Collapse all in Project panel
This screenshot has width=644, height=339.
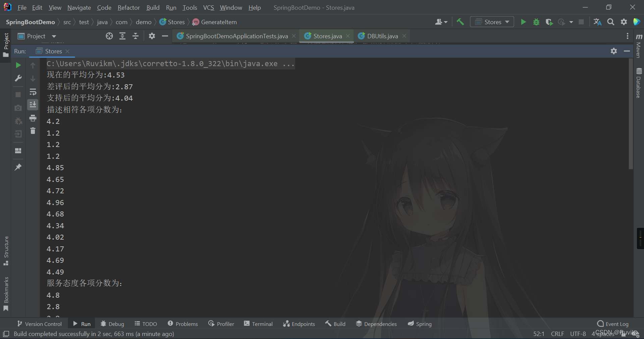tap(136, 36)
